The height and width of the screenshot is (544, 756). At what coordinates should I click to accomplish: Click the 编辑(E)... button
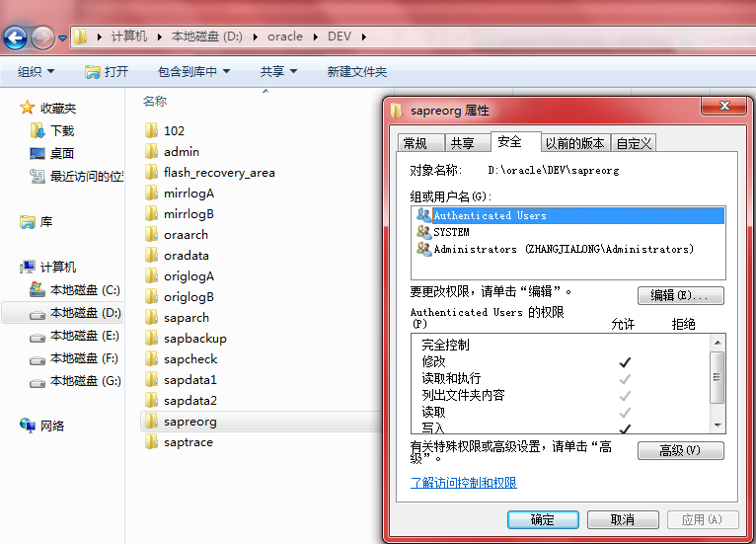point(680,295)
